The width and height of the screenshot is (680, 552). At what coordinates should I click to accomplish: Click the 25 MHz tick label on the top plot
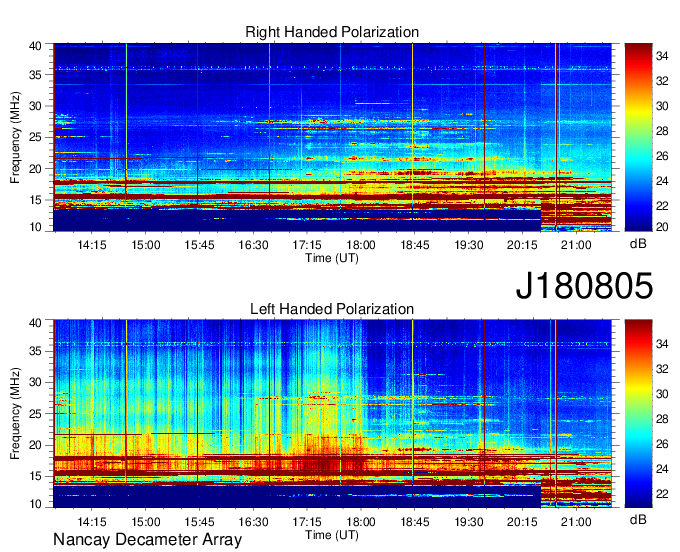coord(36,137)
